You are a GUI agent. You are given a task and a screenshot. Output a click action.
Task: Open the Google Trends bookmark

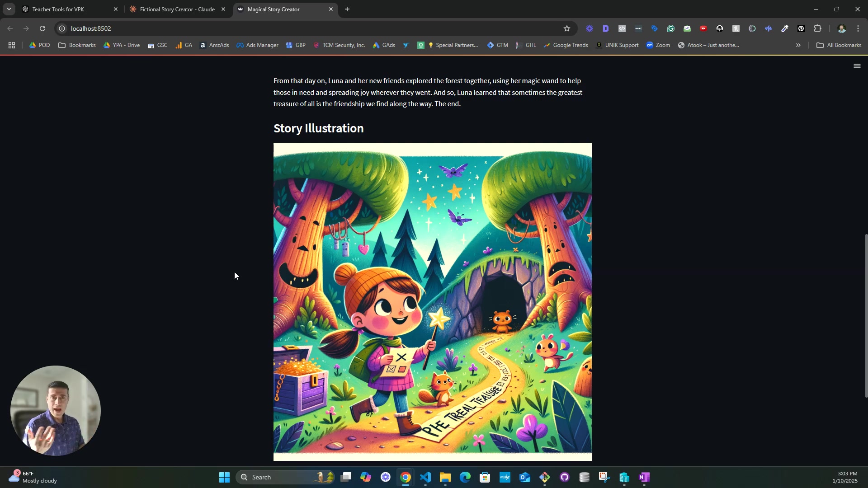(x=566, y=45)
